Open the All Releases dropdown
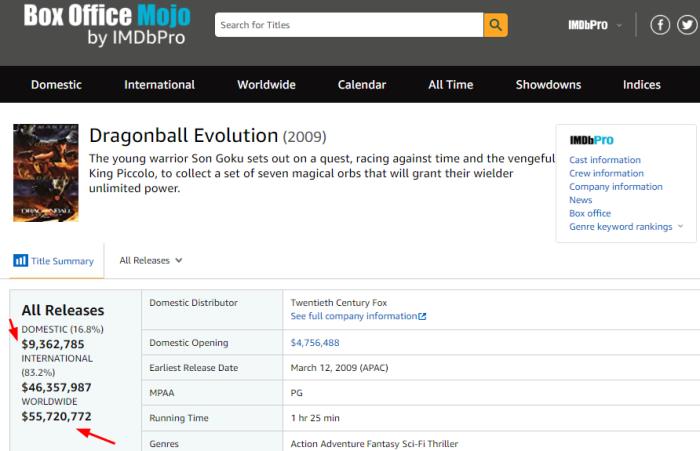This screenshot has width=700, height=451. (151, 260)
